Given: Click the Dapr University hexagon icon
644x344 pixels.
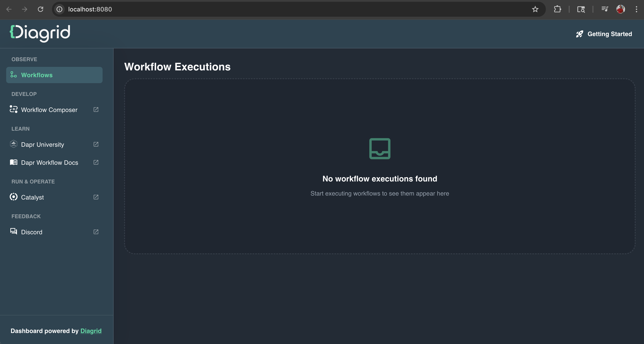Looking at the screenshot, I should coord(13,144).
